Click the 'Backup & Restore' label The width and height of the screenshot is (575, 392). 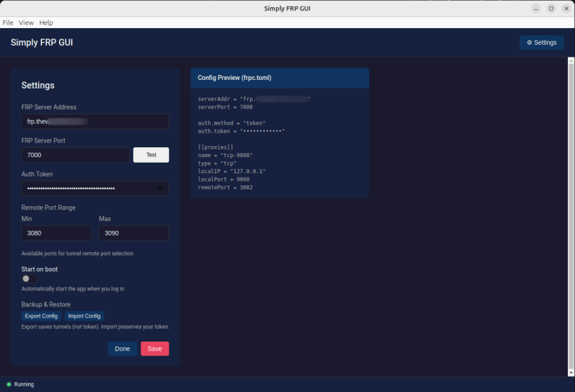pos(46,304)
